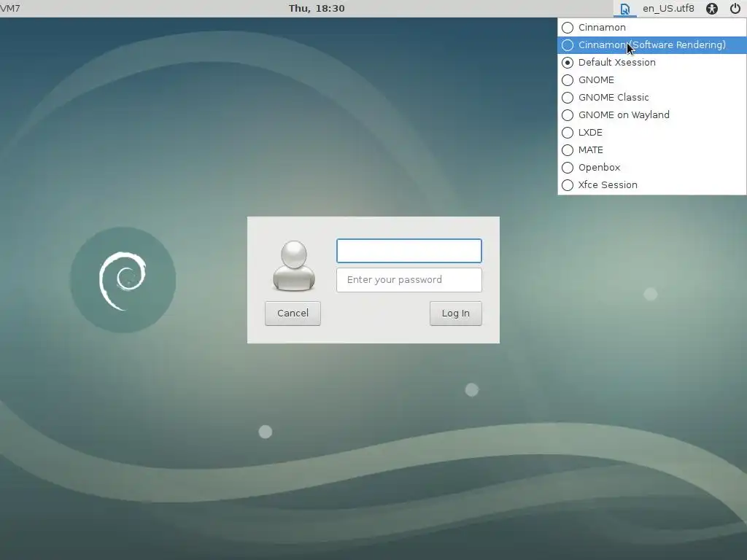The width and height of the screenshot is (747, 560).
Task: Pick the GNOME session
Action: tap(651, 80)
